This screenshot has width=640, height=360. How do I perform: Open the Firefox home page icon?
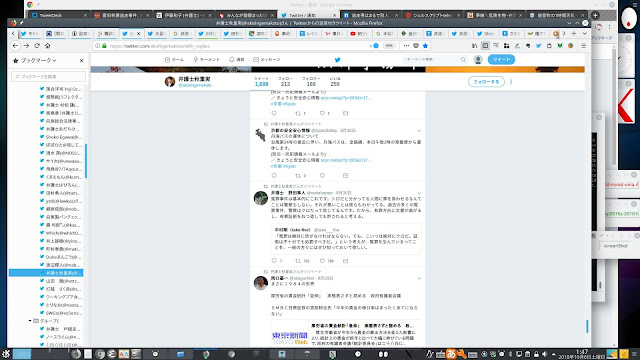[48, 46]
